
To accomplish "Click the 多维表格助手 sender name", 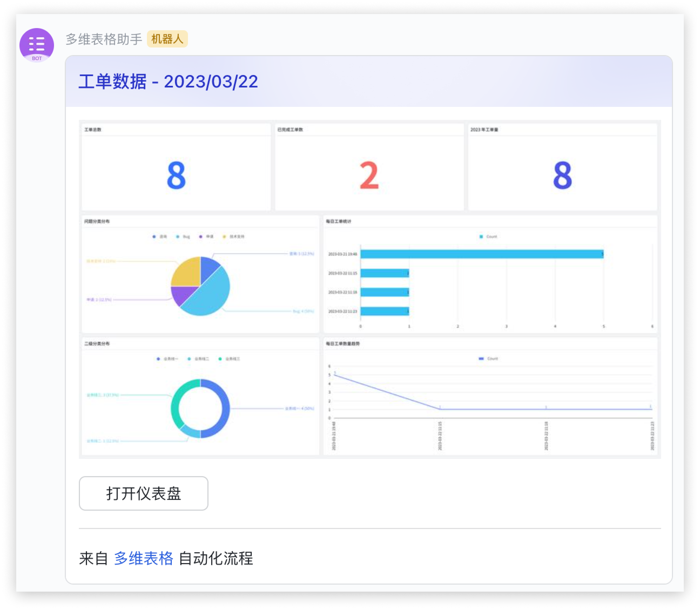I will click(103, 39).
